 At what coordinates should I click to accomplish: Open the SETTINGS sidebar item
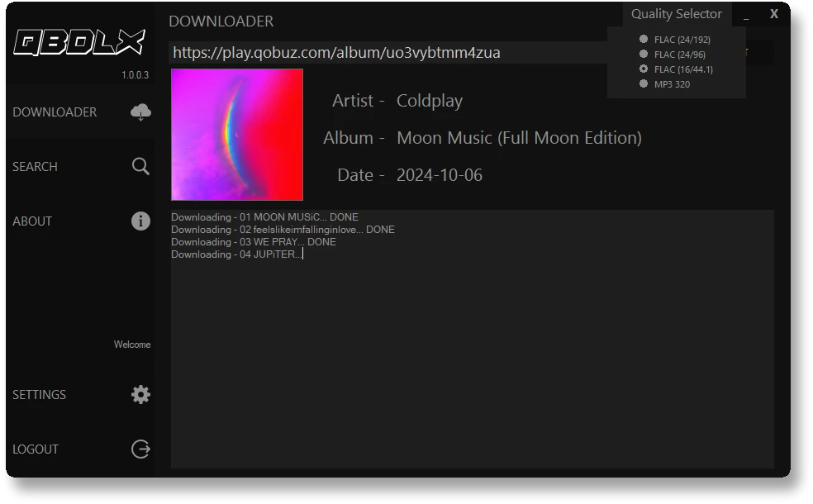coord(81,395)
